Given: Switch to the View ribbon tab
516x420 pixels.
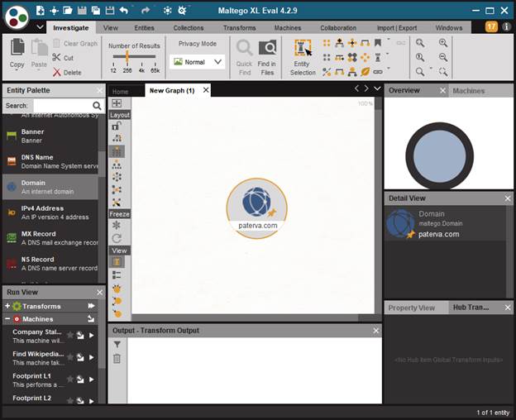Looking at the screenshot, I should click(111, 28).
